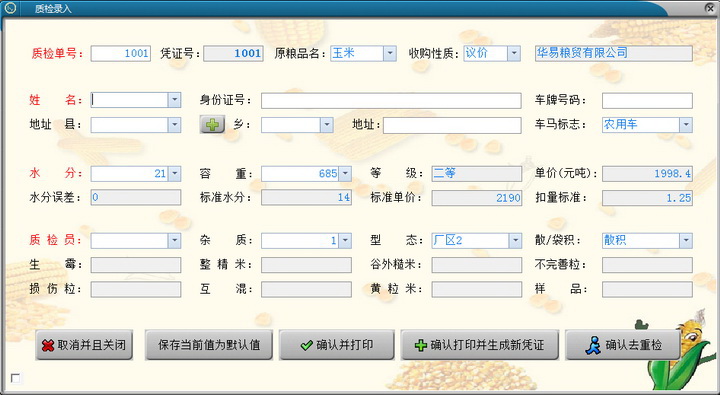Open the 型态 dropdown showing 厂区2
Screen dimensions: 720x395
click(515, 240)
